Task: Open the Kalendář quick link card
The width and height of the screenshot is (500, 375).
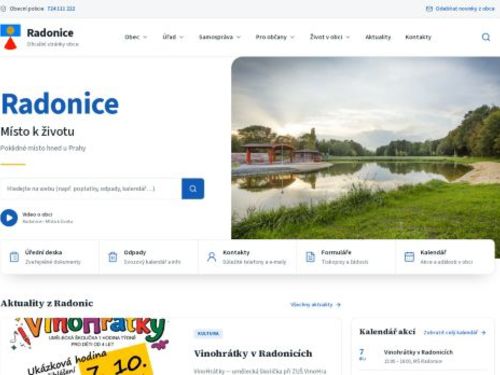Action: pos(445,257)
